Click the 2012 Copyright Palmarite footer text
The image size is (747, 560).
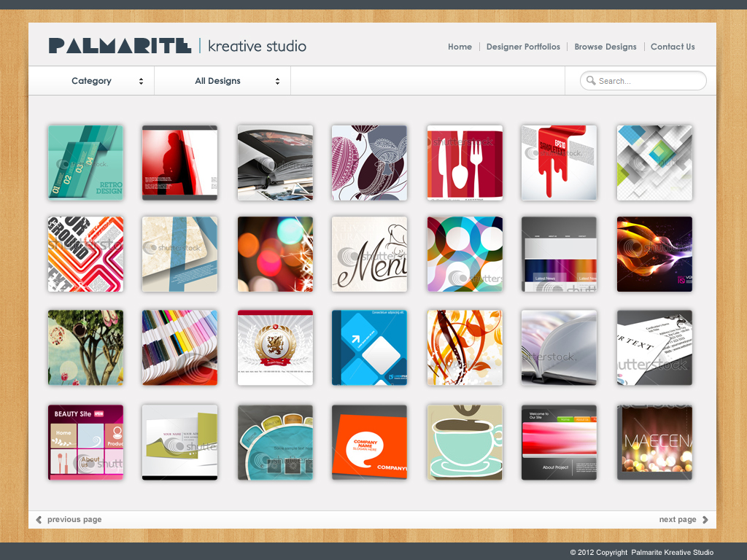pyautogui.click(x=642, y=553)
